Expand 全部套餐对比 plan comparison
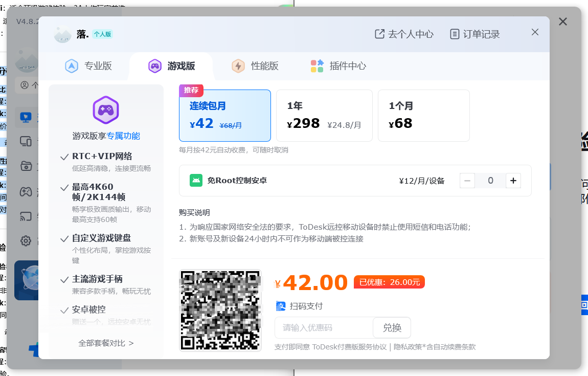The height and width of the screenshot is (376, 588). (106, 343)
